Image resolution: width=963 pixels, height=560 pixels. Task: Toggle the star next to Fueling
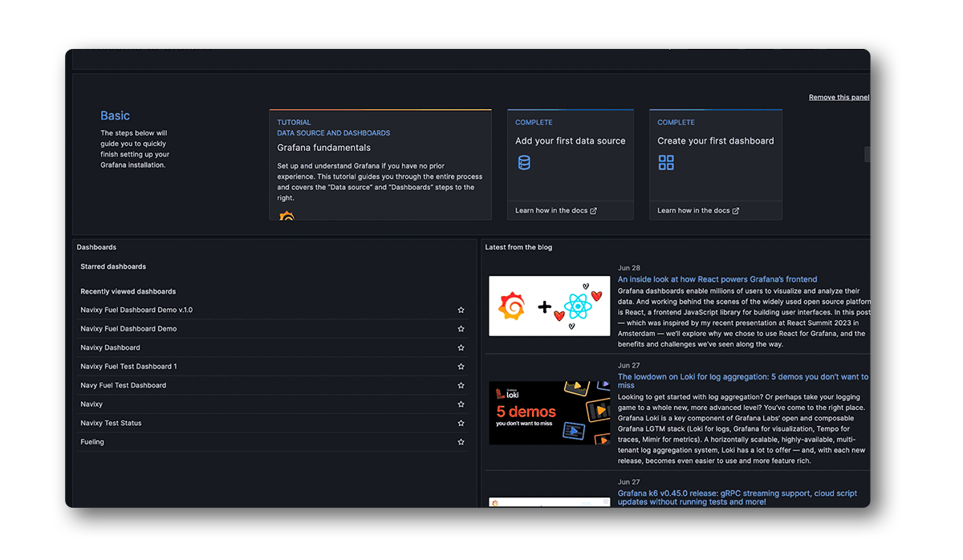(461, 442)
